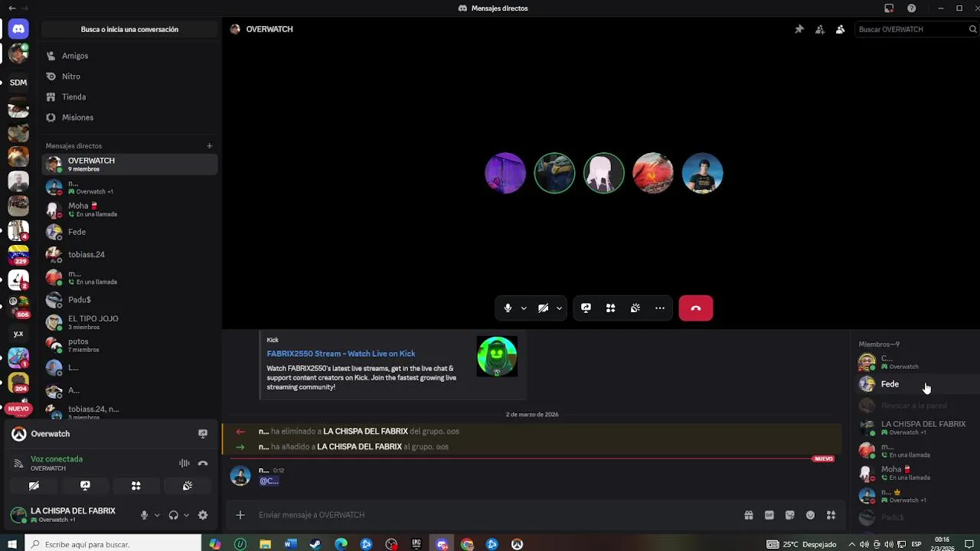This screenshot has height=551, width=980.
Task: Open microphone options arrow in call controls
Action: click(x=524, y=308)
